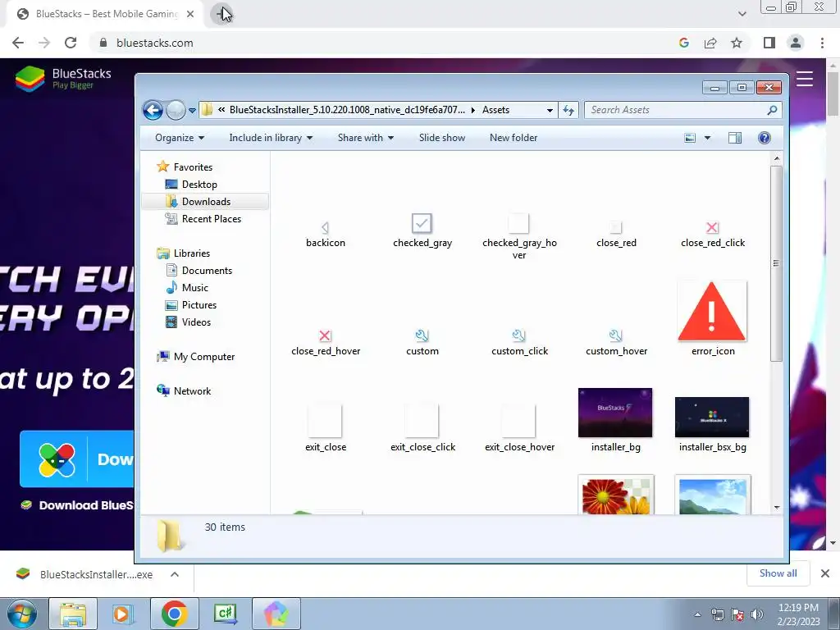
Task: Open recent locations dropdown arrow
Action: pos(192,111)
